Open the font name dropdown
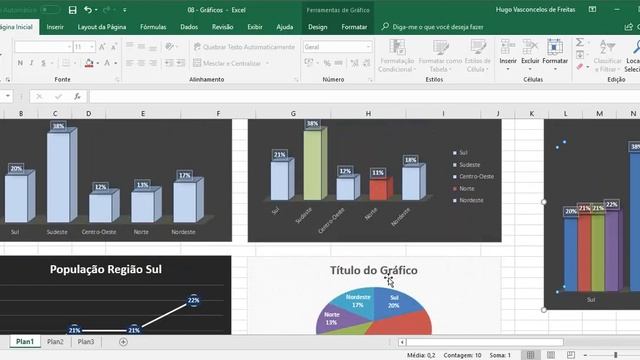This screenshot has height=360, width=640. click(x=69, y=47)
